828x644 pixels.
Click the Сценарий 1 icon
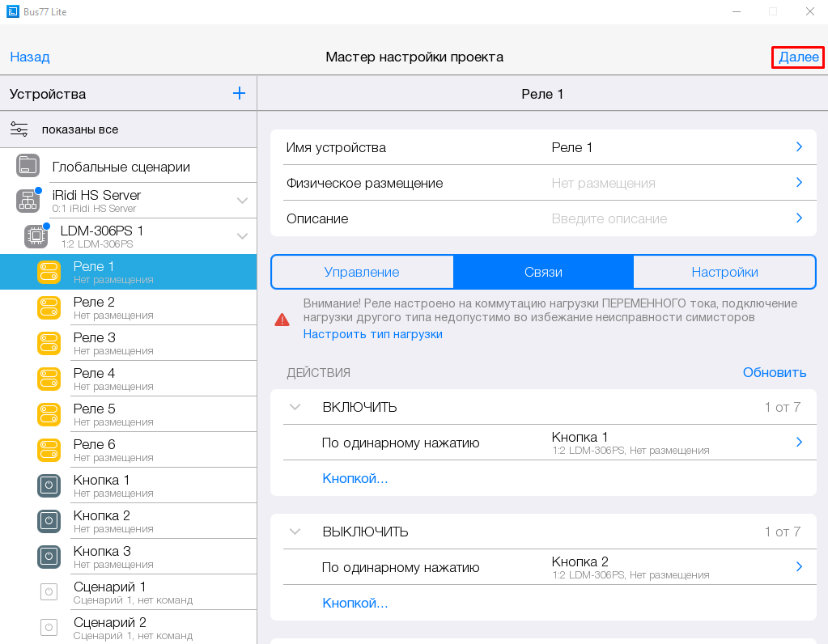pos(49,592)
